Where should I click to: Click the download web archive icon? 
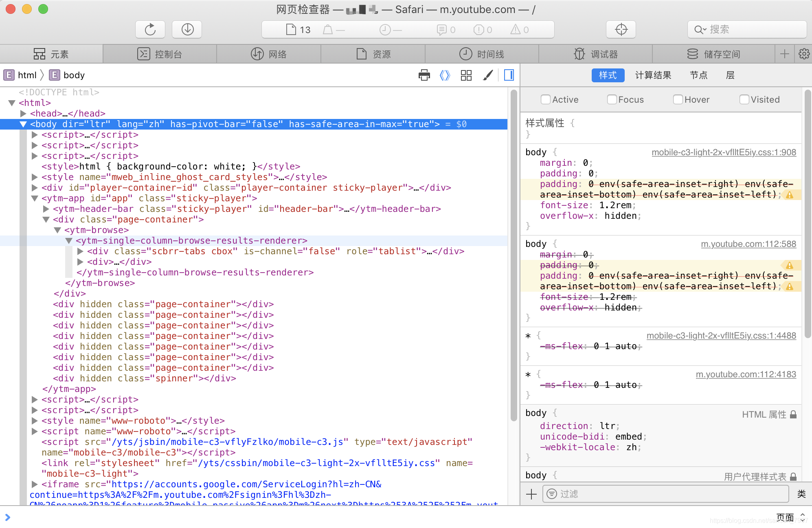187,29
